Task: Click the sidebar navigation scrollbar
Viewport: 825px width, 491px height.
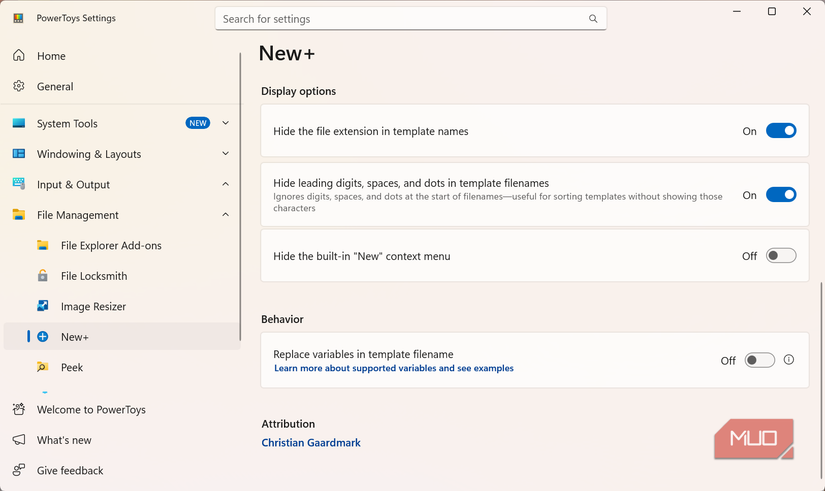Action: click(x=240, y=196)
